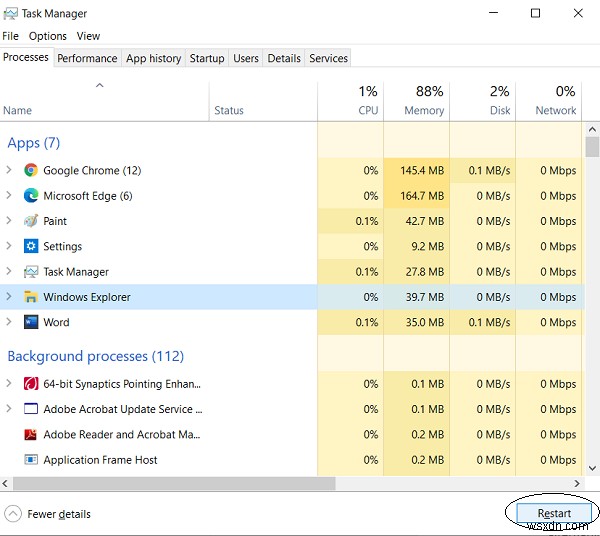Open the View menu
The height and width of the screenshot is (536, 600).
(x=88, y=36)
